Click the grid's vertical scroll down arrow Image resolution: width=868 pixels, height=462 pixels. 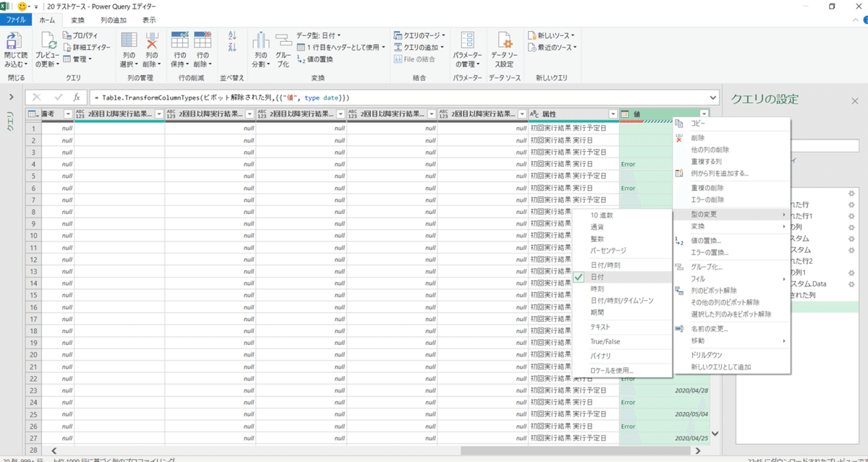pos(715,434)
